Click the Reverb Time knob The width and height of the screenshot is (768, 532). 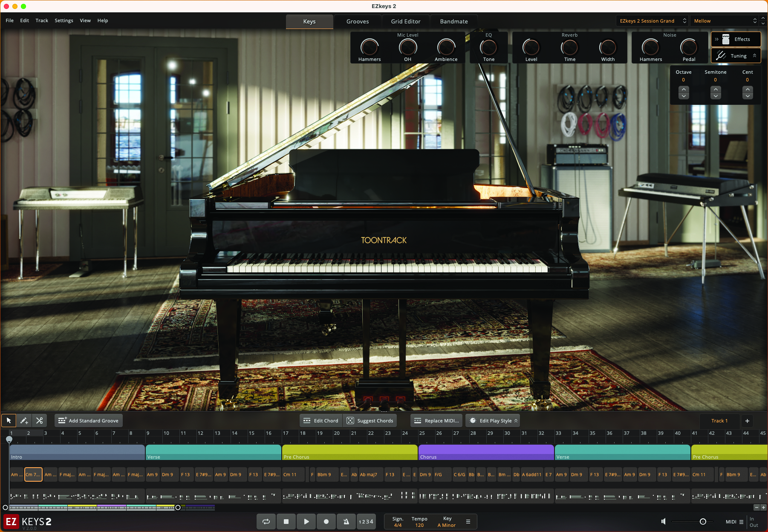570,47
